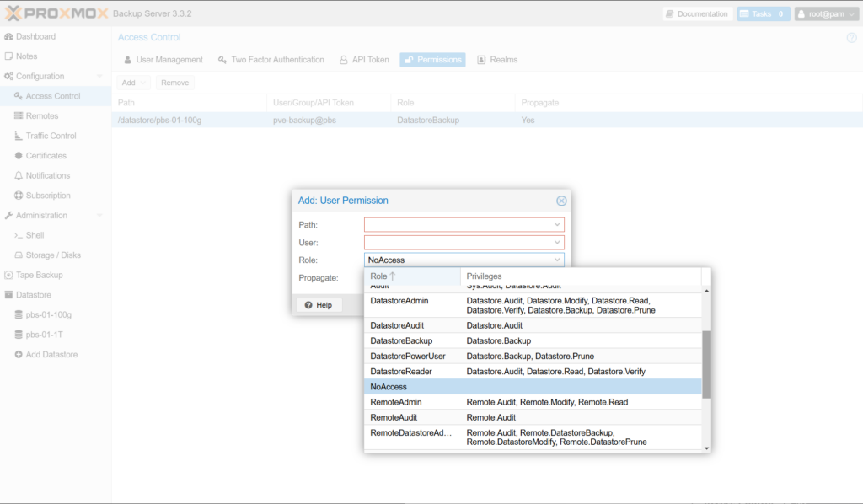Select the pbs-01-100g datastore
The image size is (863, 504).
tap(48, 315)
